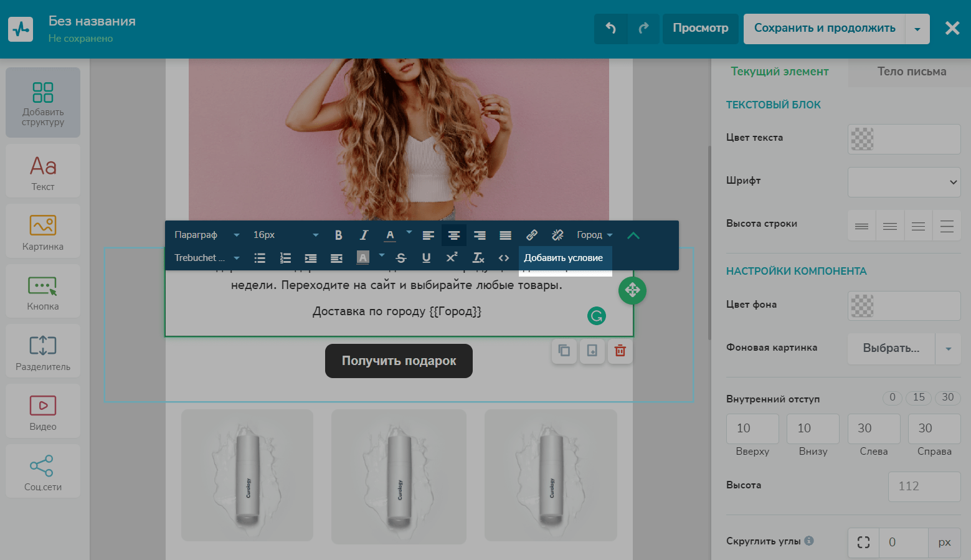971x560 pixels.
Task: Undo the last action
Action: tap(610, 28)
